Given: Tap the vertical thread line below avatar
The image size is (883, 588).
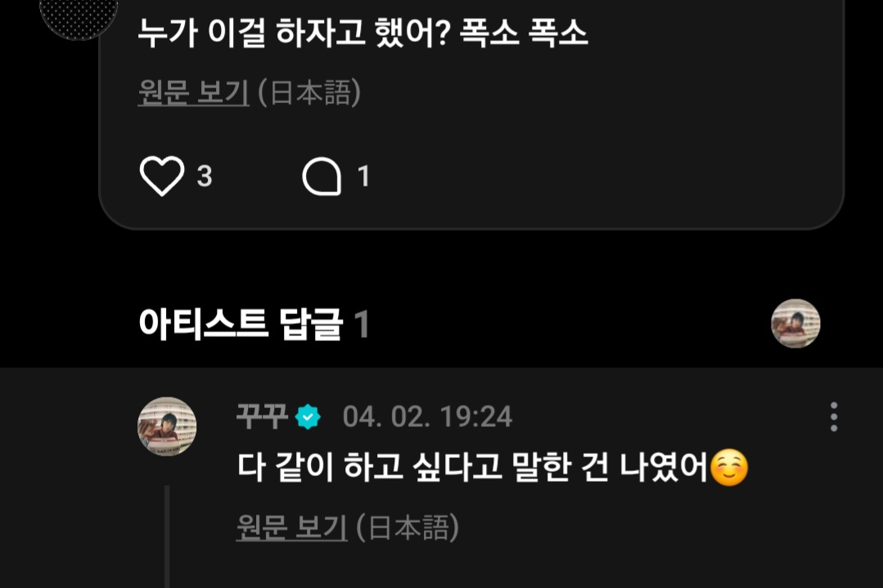Looking at the screenshot, I should pos(167,536).
